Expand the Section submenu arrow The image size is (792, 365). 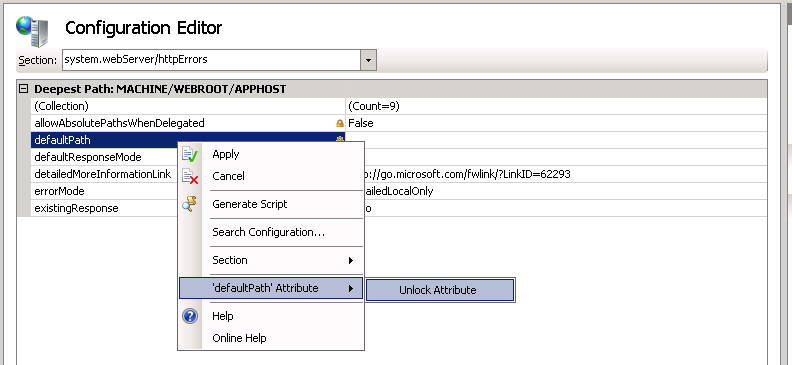click(x=351, y=260)
